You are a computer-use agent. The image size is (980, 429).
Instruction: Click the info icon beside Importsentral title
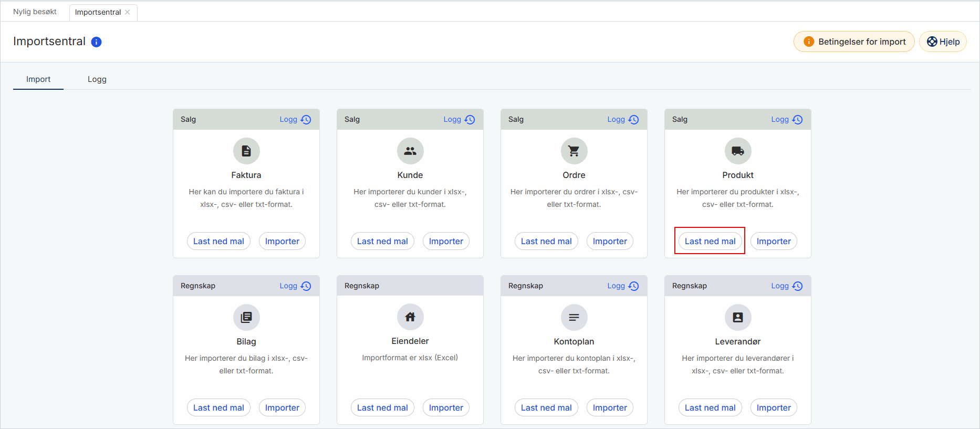coord(96,42)
